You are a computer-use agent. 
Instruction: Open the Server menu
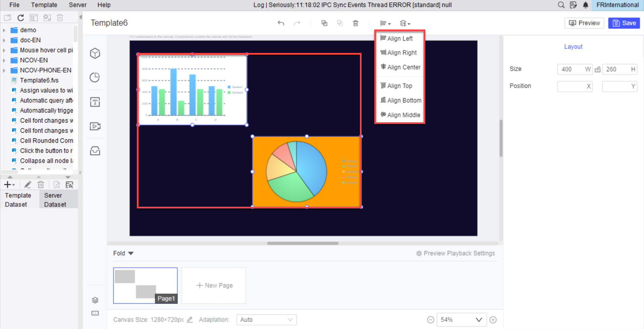click(x=77, y=5)
